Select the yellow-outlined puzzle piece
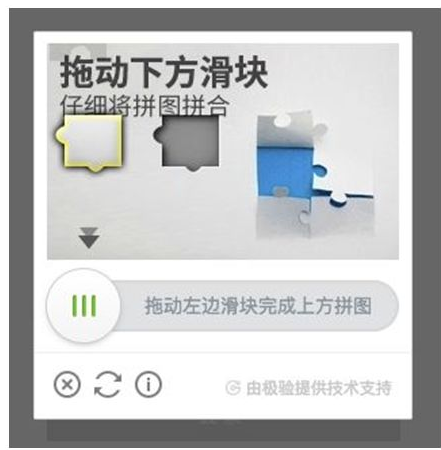 pos(89,143)
